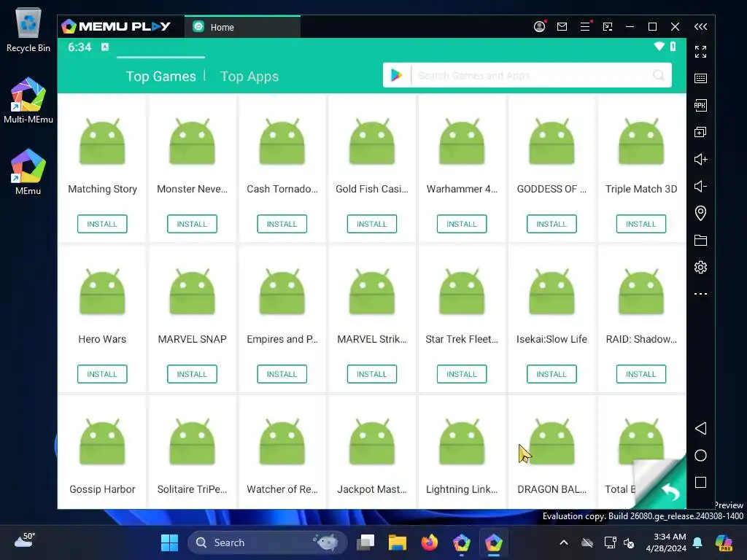747x560 pixels.
Task: Install GODDESS OF ... game
Action: 551,224
